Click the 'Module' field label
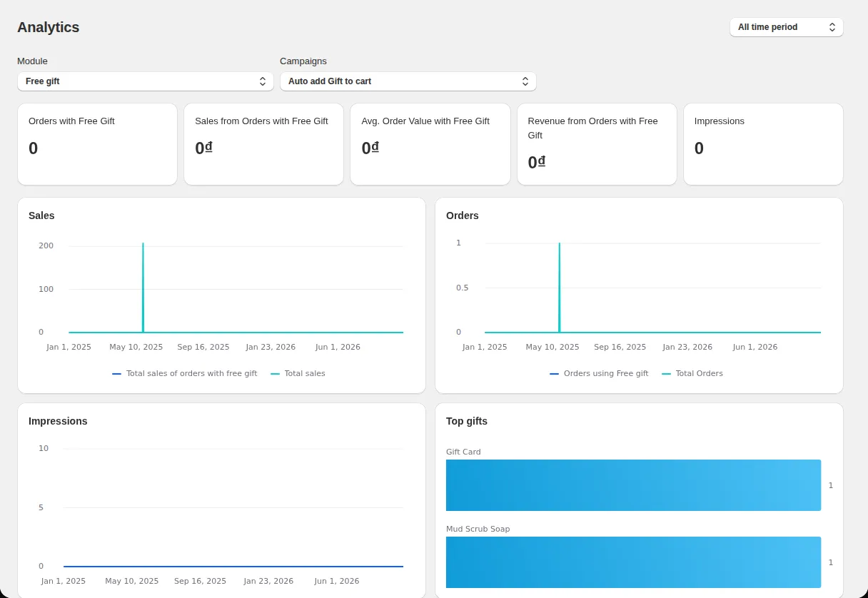Screen dimensions: 868x598 point(32,61)
